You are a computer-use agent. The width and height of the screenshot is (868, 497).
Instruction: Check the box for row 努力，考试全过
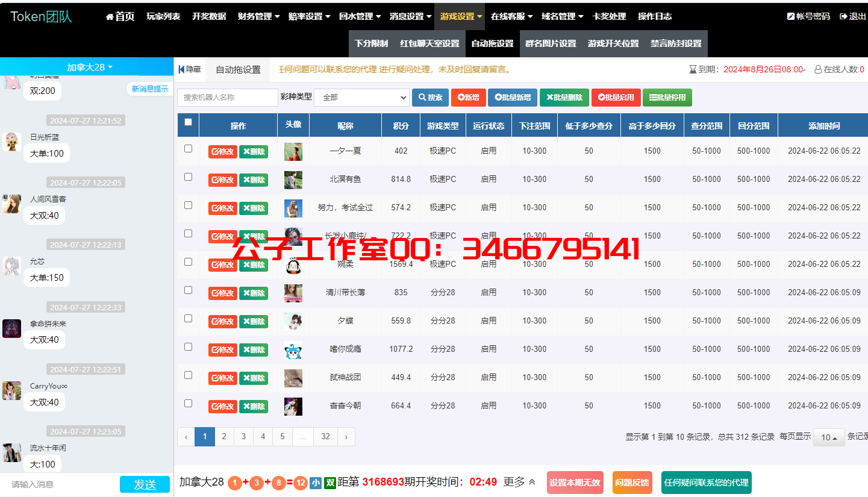click(188, 205)
